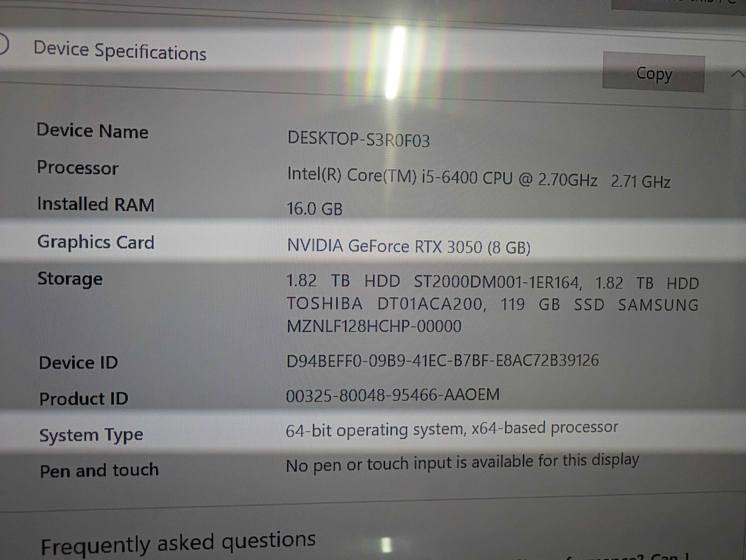This screenshot has width=746, height=560.
Task: Select the Product ID label
Action: pos(84,399)
